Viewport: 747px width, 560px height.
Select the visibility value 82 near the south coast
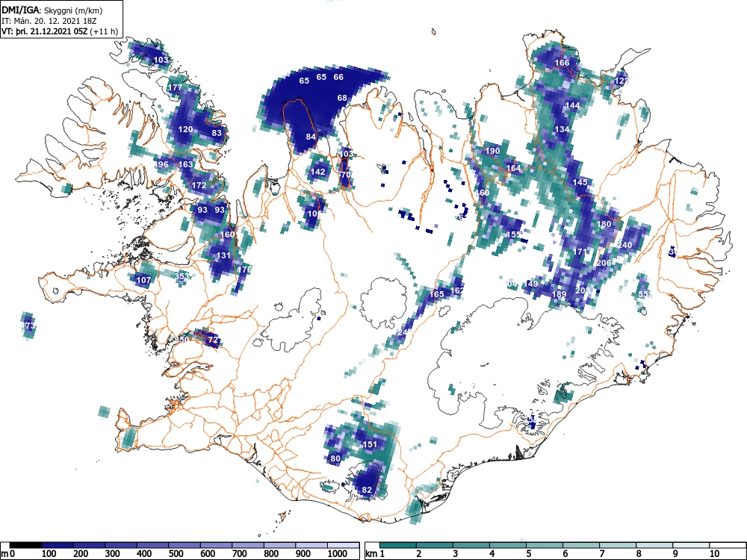coord(367,490)
